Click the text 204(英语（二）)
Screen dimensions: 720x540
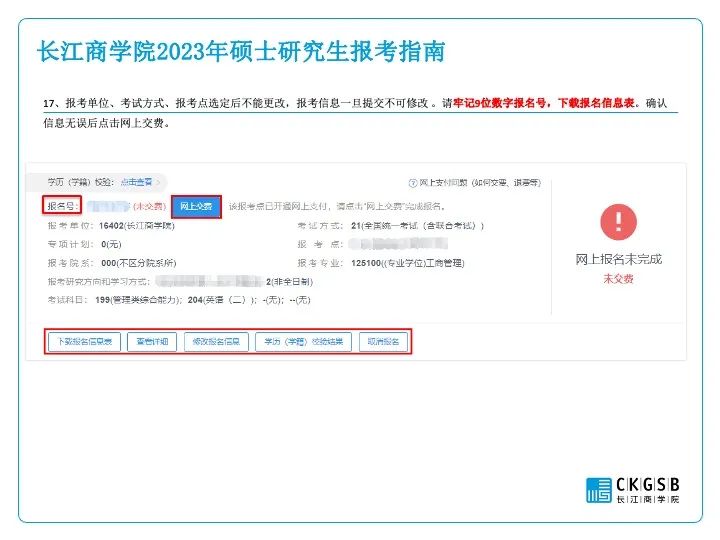222,300
